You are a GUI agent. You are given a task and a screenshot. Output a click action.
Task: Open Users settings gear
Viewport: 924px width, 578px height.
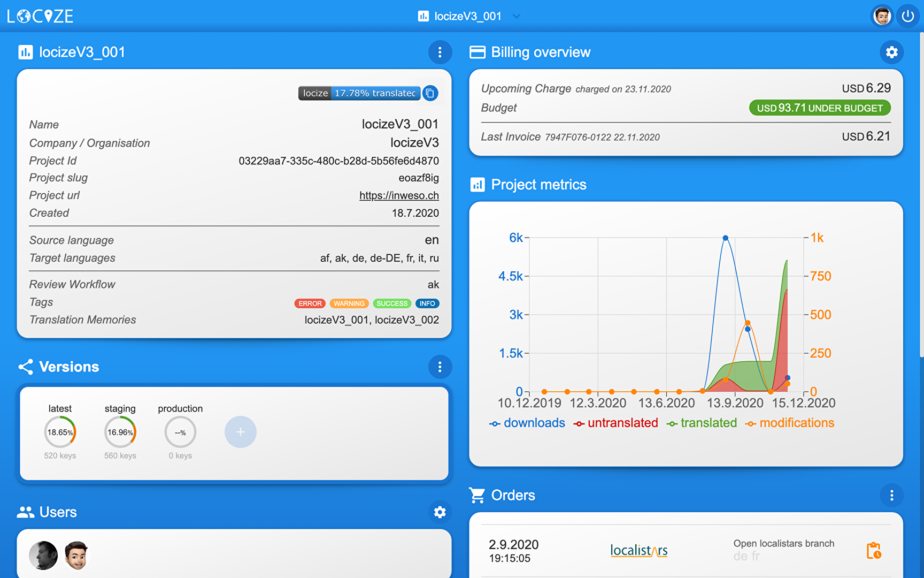pyautogui.click(x=440, y=512)
